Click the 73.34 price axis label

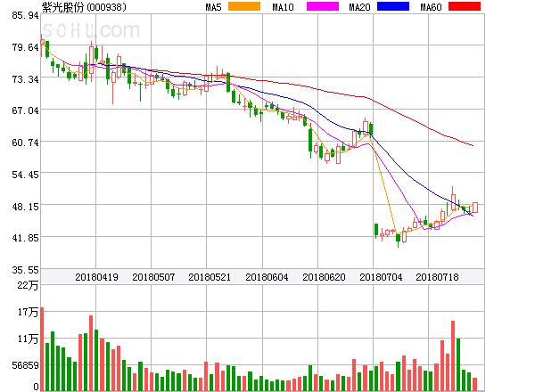pyautogui.click(x=25, y=79)
